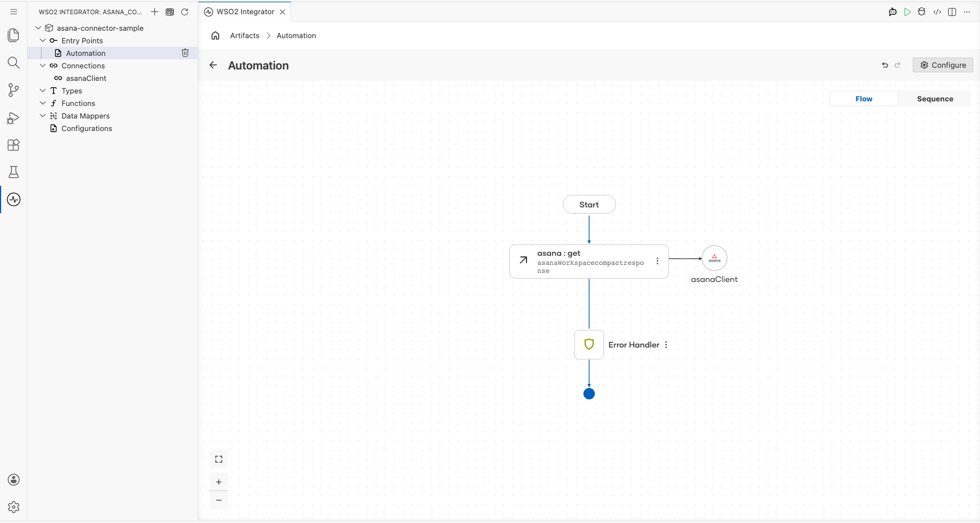The image size is (980, 523).
Task: Click the add plus icon in sidebar header
Action: [154, 11]
